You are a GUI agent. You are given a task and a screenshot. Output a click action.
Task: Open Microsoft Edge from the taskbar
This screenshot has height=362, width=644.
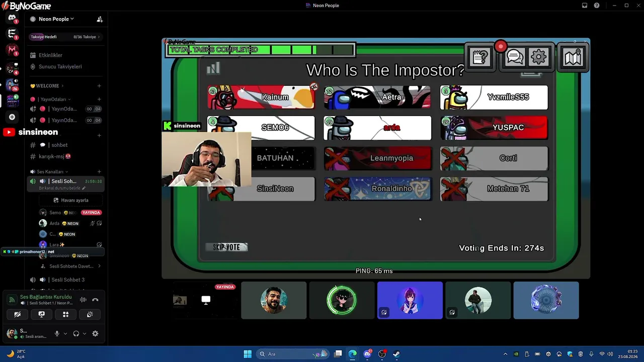tap(353, 354)
